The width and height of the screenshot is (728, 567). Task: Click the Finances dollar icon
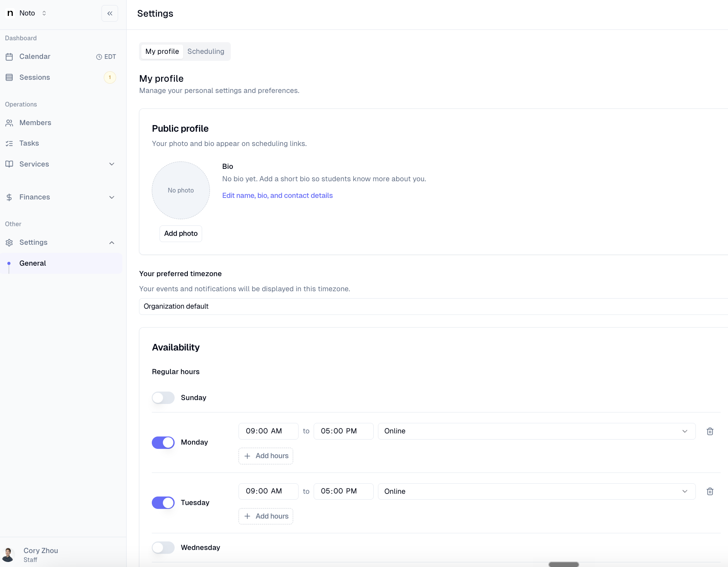click(9, 197)
